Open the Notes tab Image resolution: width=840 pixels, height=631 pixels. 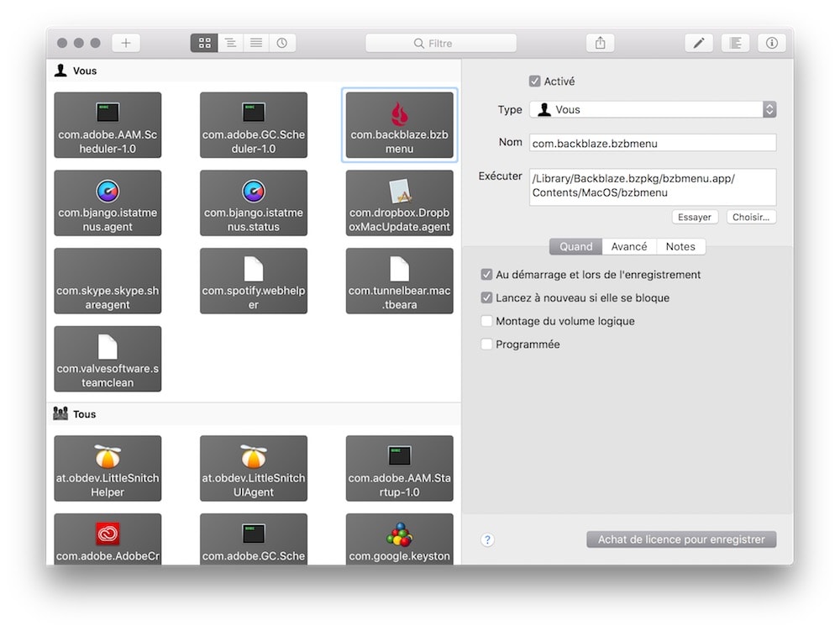[680, 246]
